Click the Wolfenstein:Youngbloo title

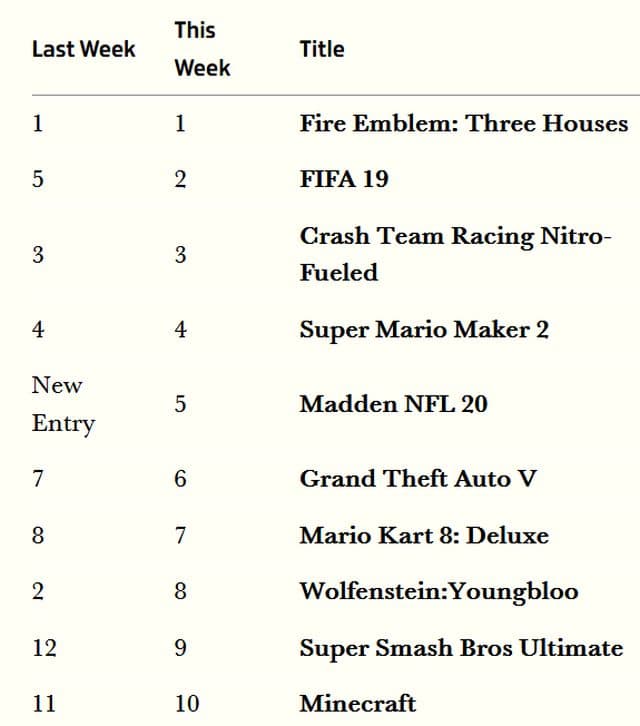tap(438, 591)
